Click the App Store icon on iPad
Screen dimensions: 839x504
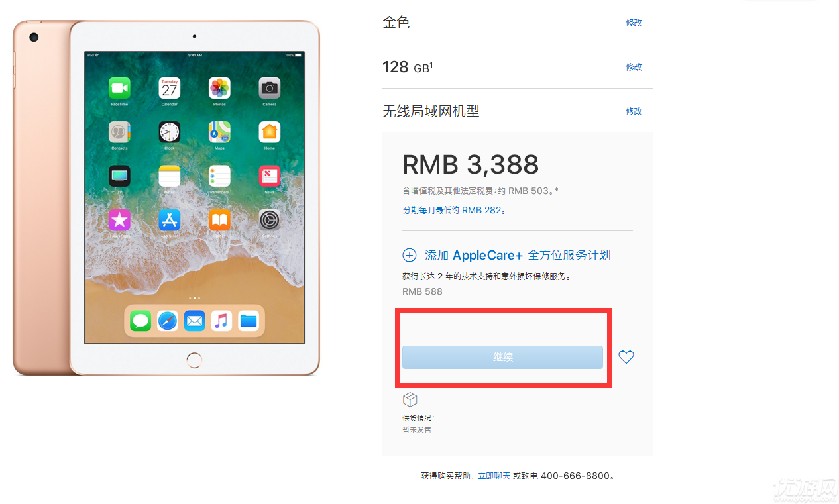click(x=170, y=220)
